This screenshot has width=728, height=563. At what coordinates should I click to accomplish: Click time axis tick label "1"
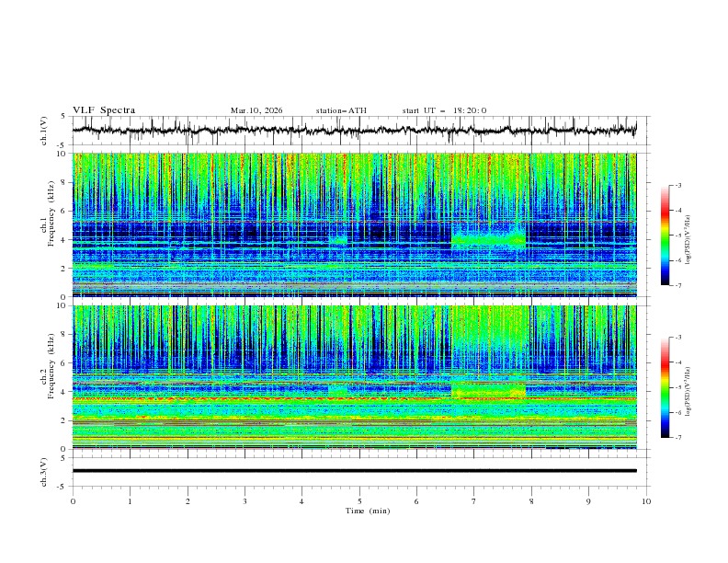tap(130, 501)
